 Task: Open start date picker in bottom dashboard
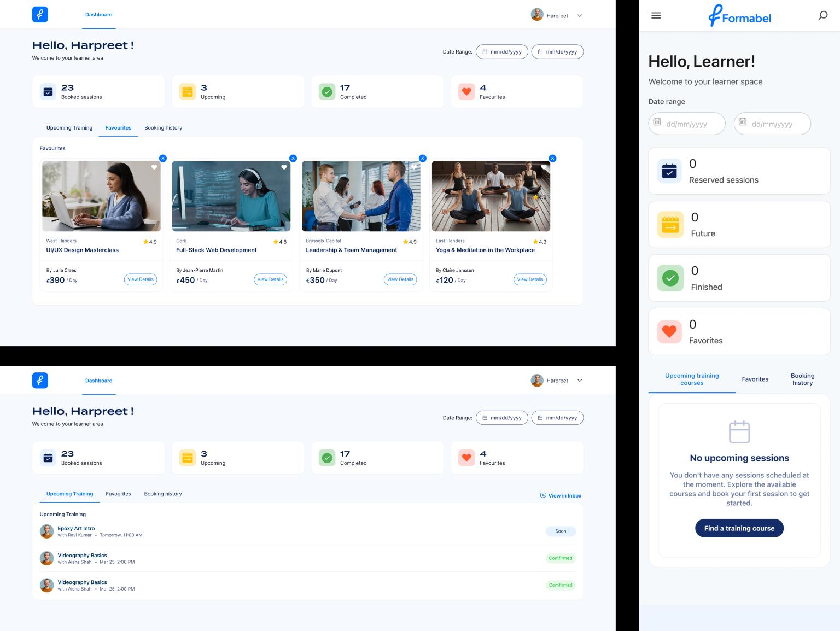[x=502, y=418]
